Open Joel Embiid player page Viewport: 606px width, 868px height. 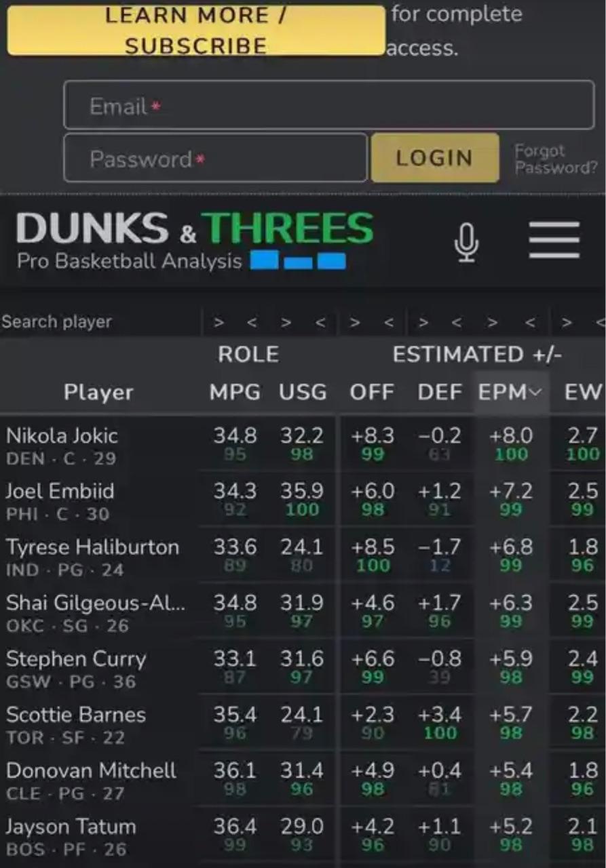tap(60, 491)
